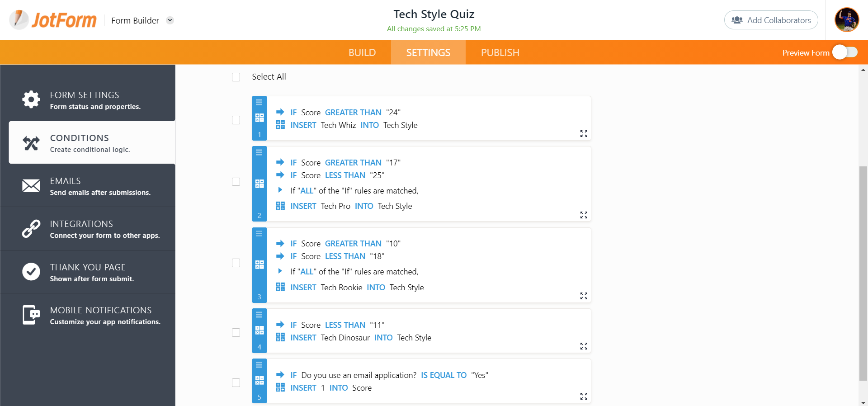Switch to the BUILD tab
868x406 pixels.
coord(362,52)
